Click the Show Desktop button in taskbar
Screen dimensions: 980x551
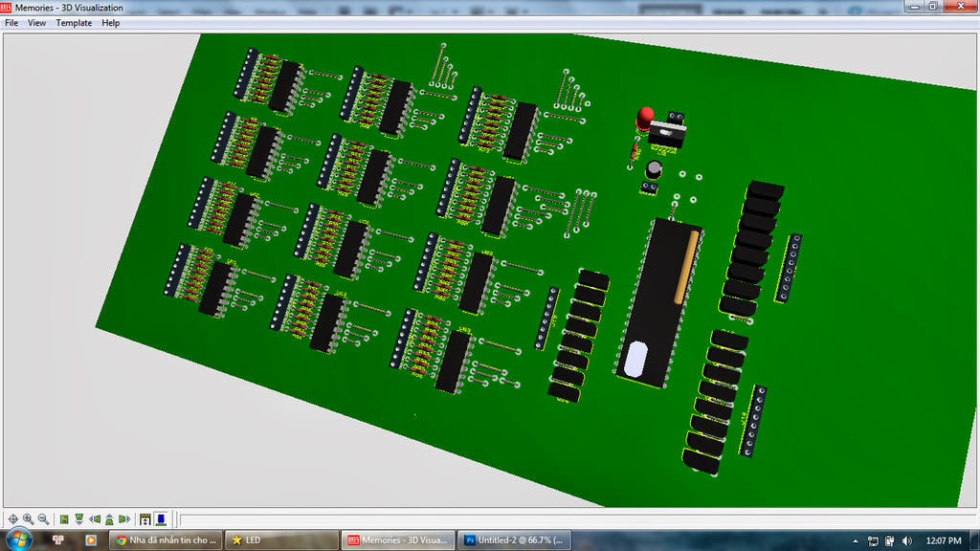click(975, 540)
